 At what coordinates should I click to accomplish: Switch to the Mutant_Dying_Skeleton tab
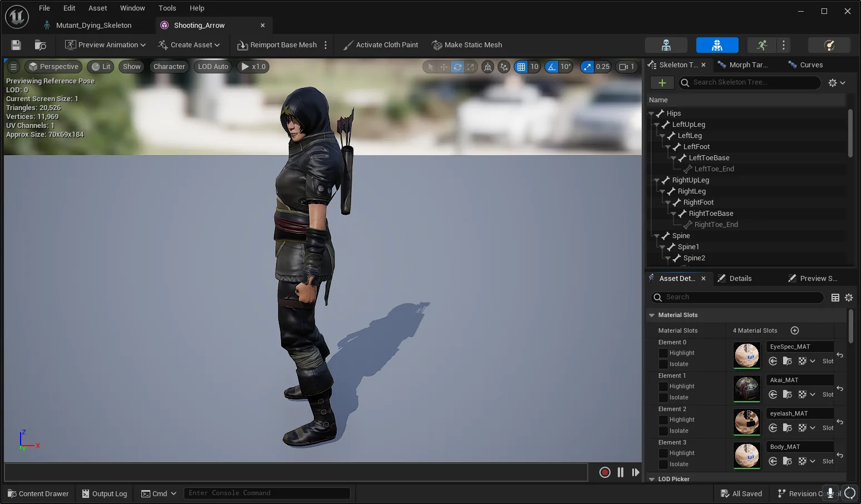94,25
